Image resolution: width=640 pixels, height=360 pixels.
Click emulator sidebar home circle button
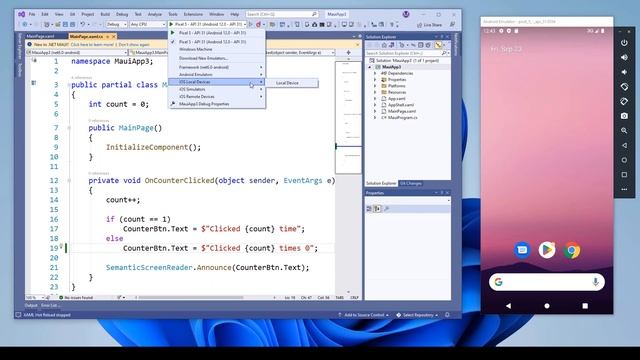point(624,160)
